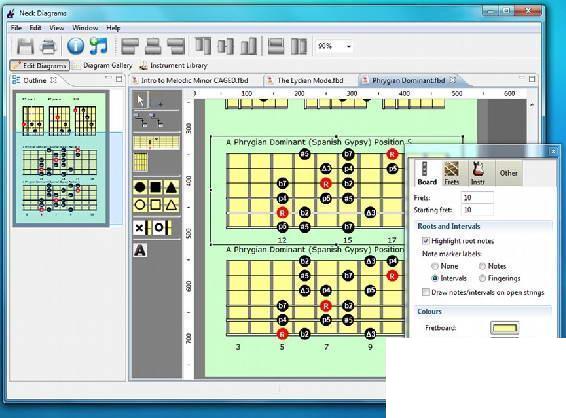Switch to The Lydian Mode.fbd tab
The width and height of the screenshot is (566, 418).
(310, 80)
